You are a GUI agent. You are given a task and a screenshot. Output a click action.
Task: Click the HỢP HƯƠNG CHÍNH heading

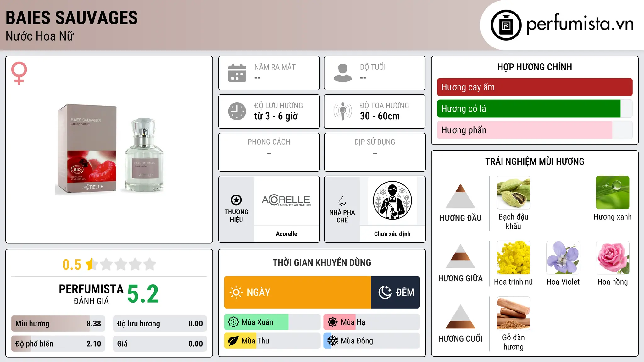[x=535, y=67]
